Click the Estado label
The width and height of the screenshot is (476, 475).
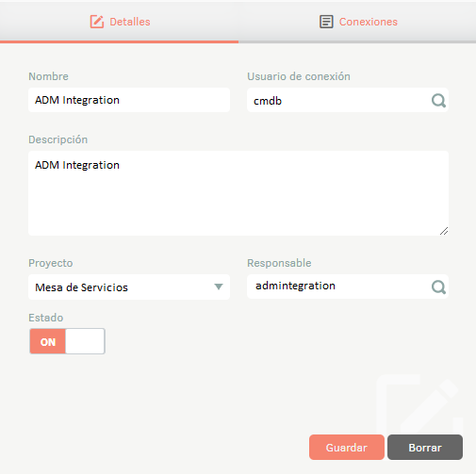[46, 318]
